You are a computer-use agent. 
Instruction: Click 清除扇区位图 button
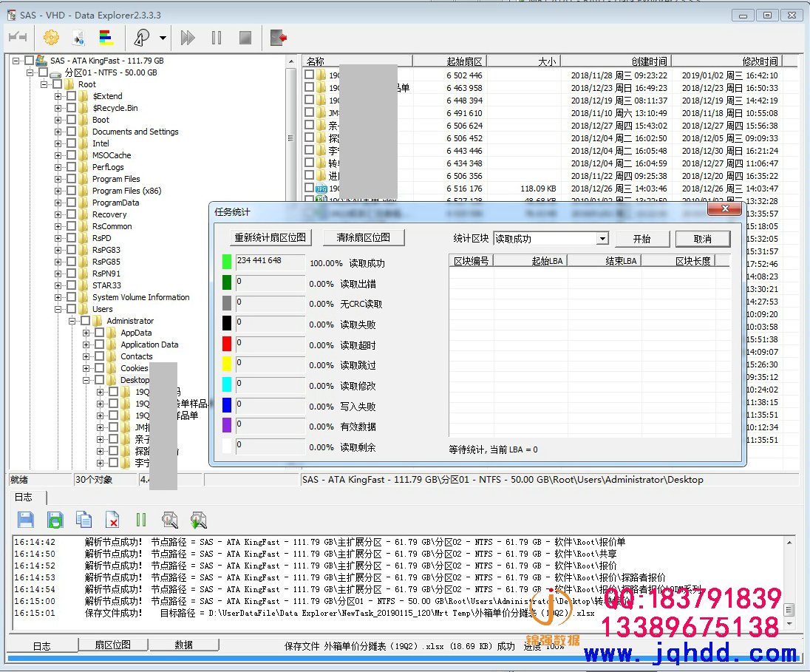[363, 238]
